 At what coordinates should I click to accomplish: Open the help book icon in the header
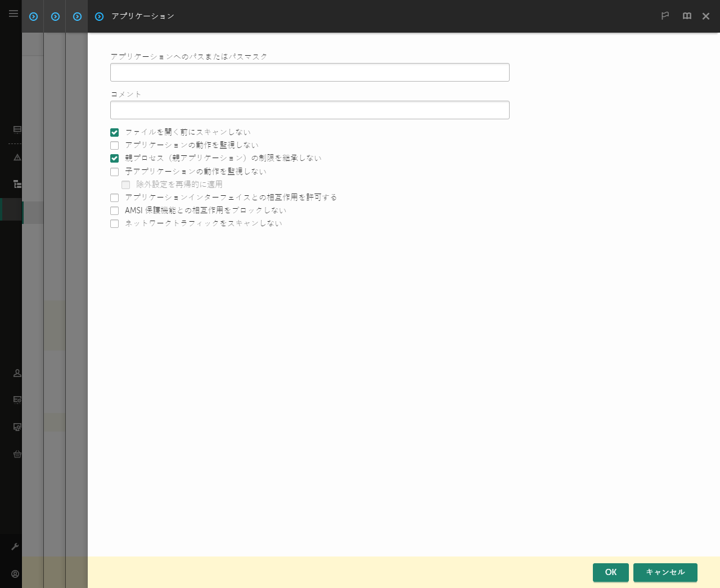(687, 16)
